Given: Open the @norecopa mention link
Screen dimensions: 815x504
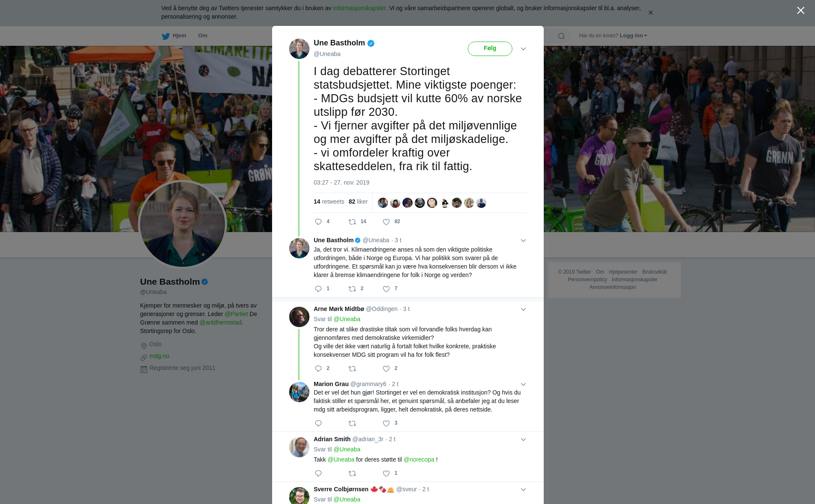Looking at the screenshot, I should (x=419, y=459).
